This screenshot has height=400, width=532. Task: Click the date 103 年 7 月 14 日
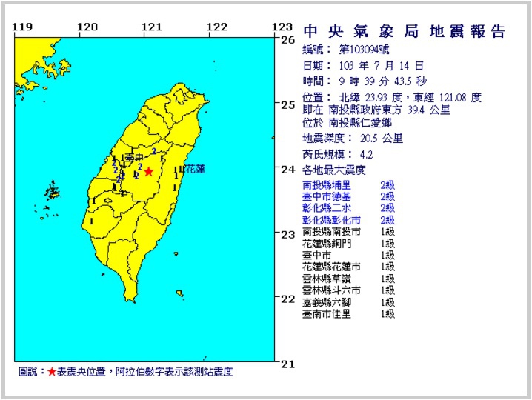[x=381, y=65]
